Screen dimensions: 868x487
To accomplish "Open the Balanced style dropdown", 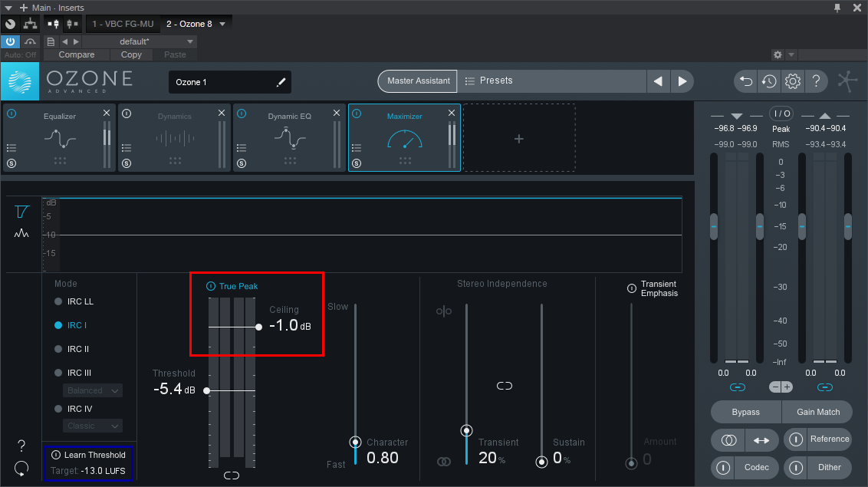I will pyautogui.click(x=93, y=390).
